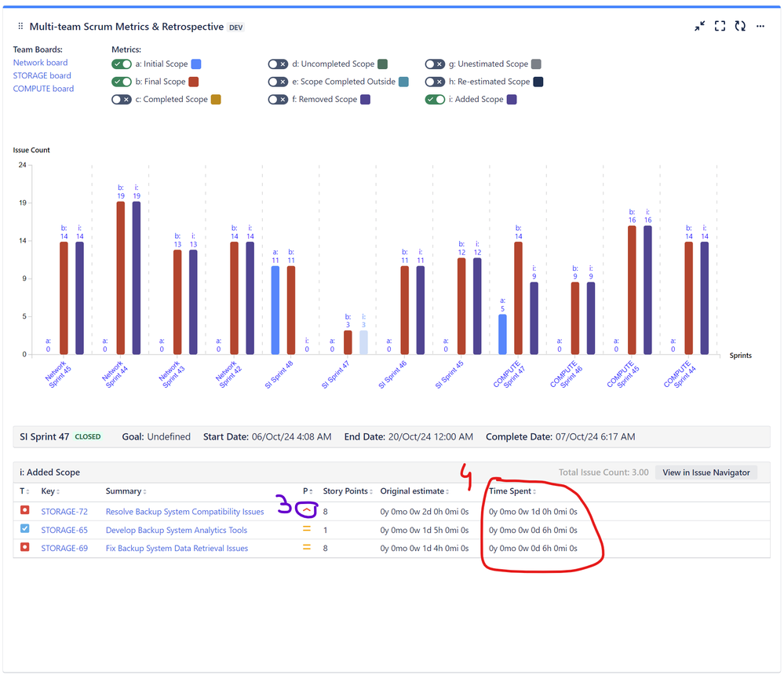Click the Final Scope red color swatch

tap(194, 82)
